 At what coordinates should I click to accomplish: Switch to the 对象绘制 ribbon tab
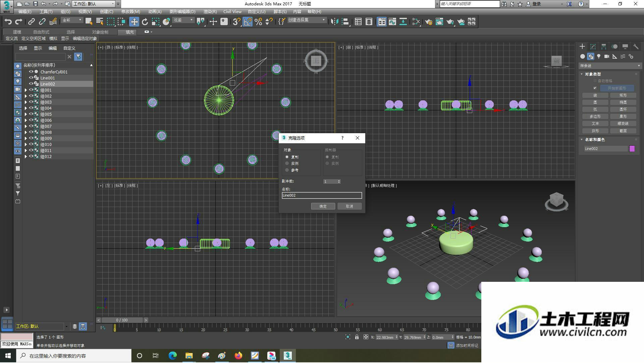pos(100,32)
